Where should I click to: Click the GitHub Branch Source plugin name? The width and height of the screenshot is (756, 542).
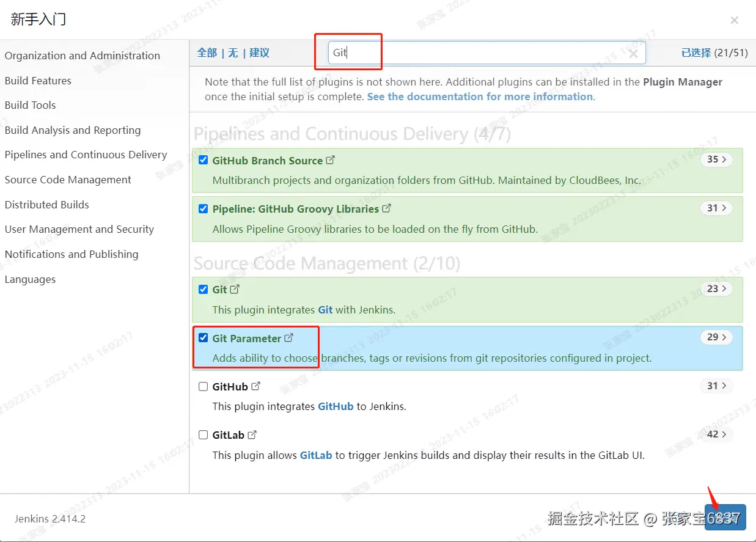268,161
